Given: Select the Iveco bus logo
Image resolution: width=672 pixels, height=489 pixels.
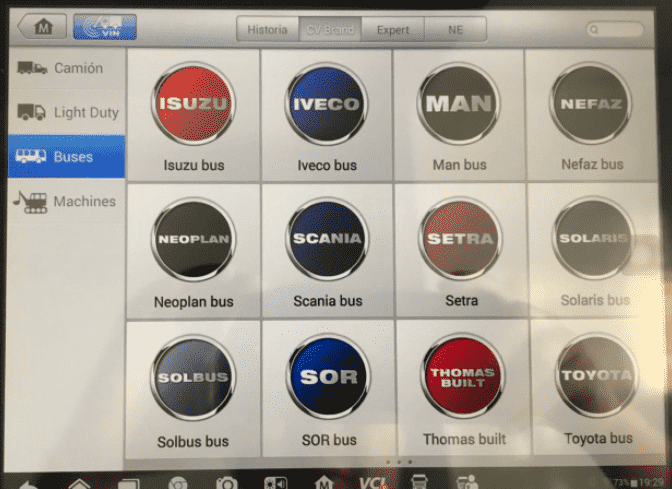Looking at the screenshot, I should pyautogui.click(x=326, y=104).
